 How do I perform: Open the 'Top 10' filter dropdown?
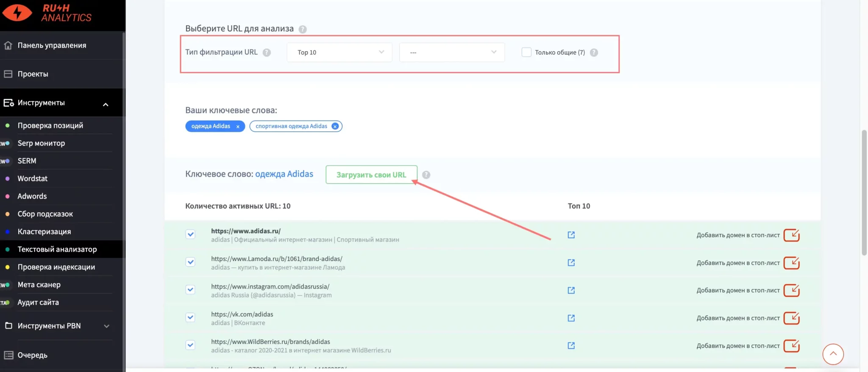click(339, 52)
